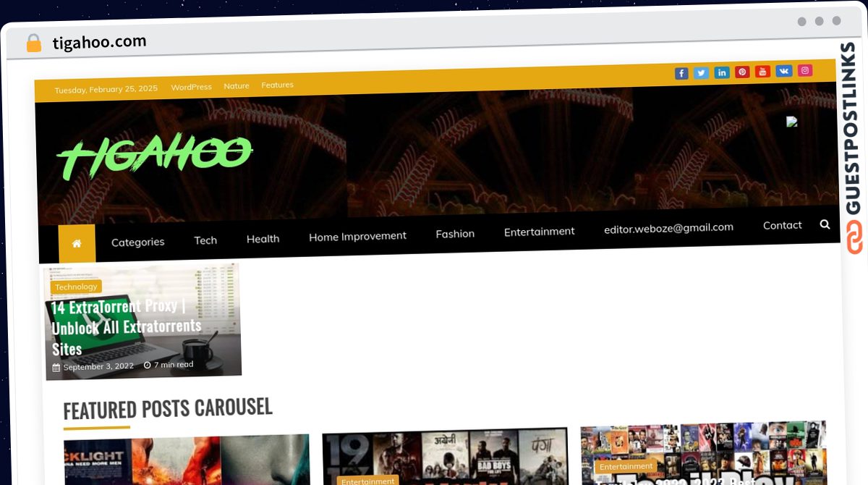Open the 14 ExtraTorrent Proxy article title
The width and height of the screenshot is (868, 485).
pyautogui.click(x=126, y=328)
